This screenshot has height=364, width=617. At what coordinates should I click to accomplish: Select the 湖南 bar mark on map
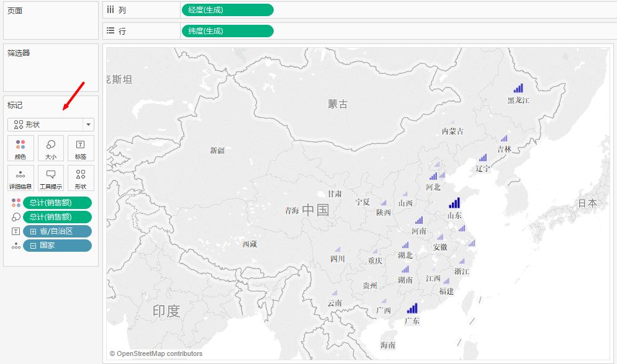(x=406, y=269)
